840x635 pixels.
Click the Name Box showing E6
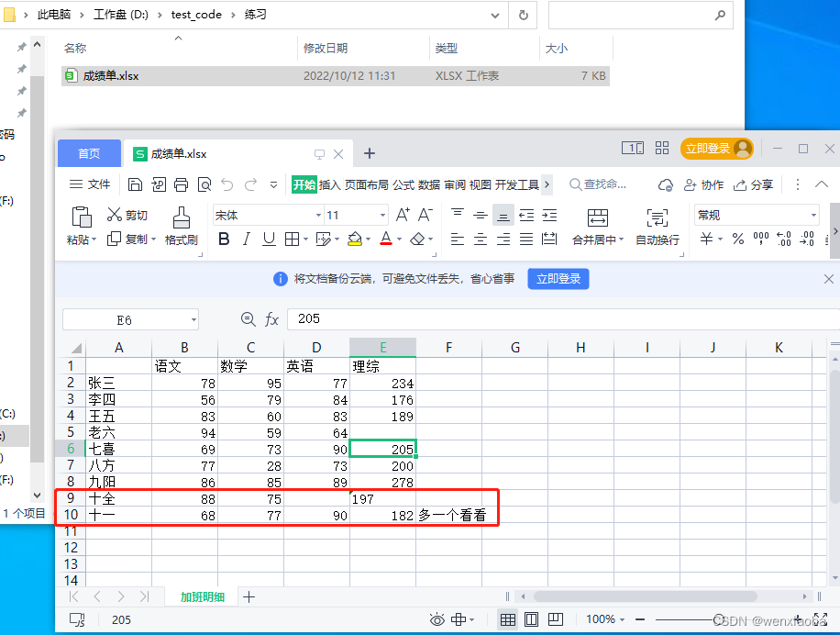pos(129,318)
